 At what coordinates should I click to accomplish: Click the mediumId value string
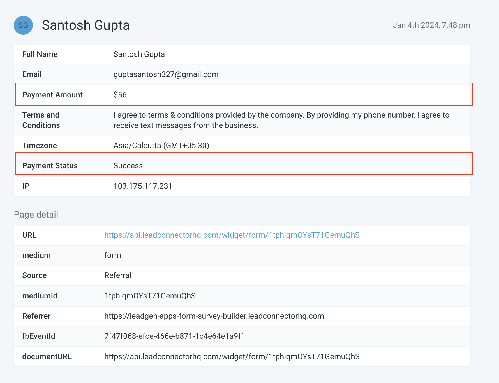(x=150, y=296)
